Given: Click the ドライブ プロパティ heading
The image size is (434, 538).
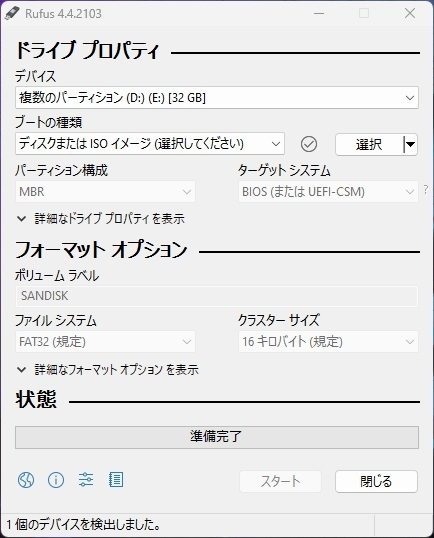Looking at the screenshot, I should tap(87, 51).
